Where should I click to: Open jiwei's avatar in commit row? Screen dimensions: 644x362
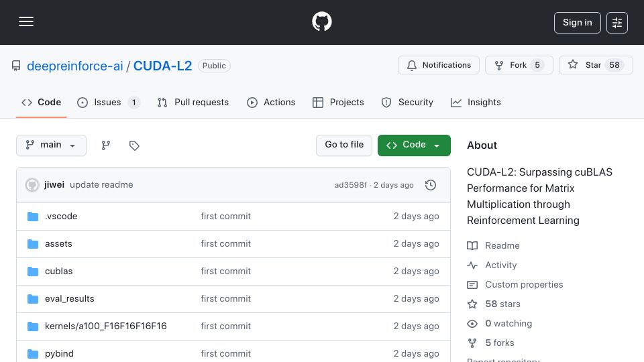tap(32, 185)
